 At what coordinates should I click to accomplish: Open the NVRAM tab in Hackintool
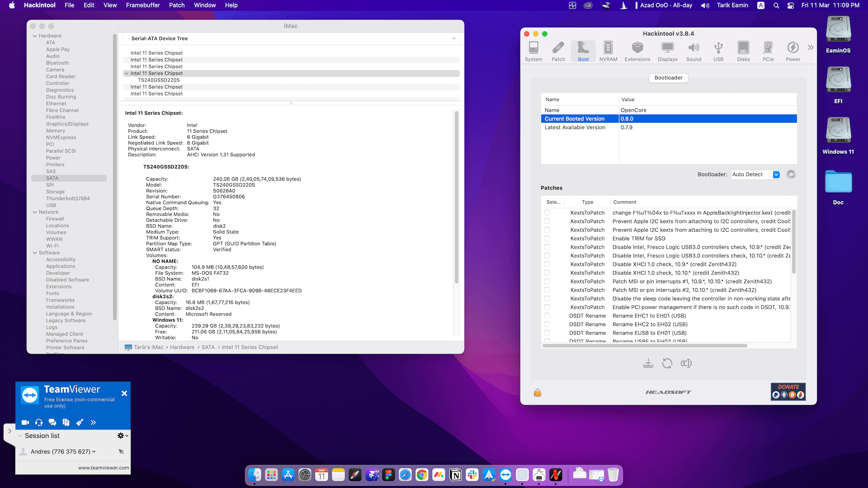(x=608, y=51)
